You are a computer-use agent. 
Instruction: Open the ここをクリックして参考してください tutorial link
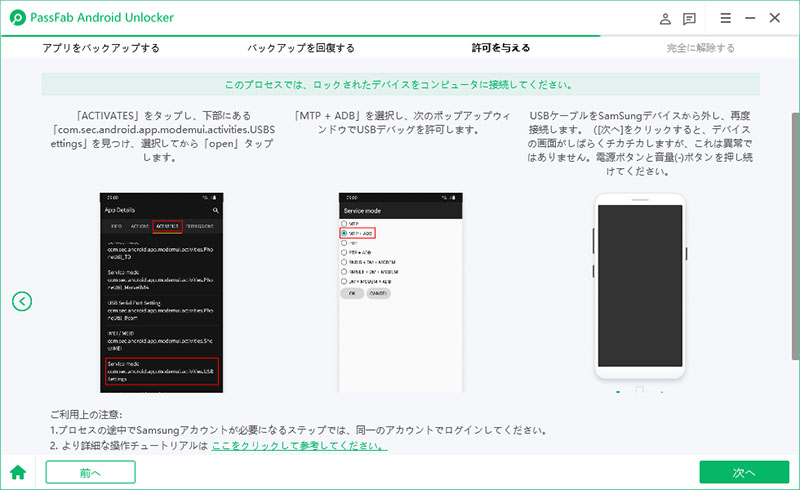point(299,446)
